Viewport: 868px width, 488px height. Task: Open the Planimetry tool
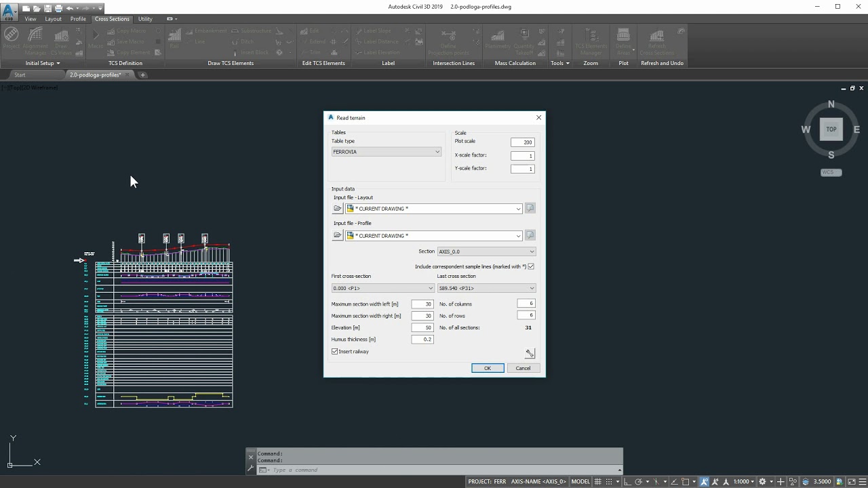tap(497, 39)
